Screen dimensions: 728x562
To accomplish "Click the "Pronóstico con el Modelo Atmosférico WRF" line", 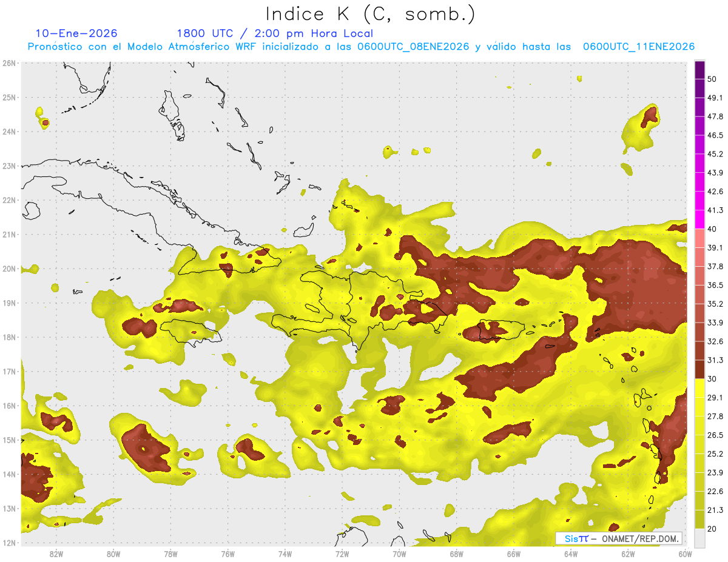I will [143, 47].
